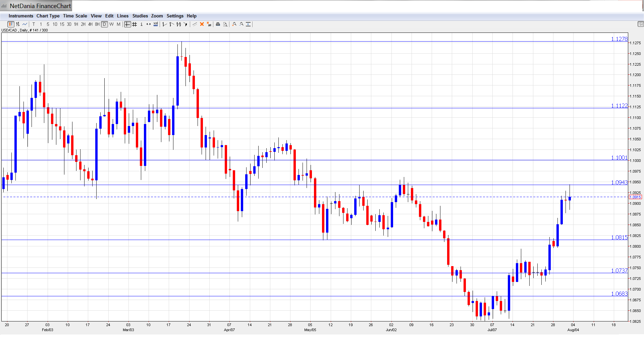Image resolution: width=644 pixels, height=362 pixels.
Task: Expand the Time Scale menu
Action: 75,16
